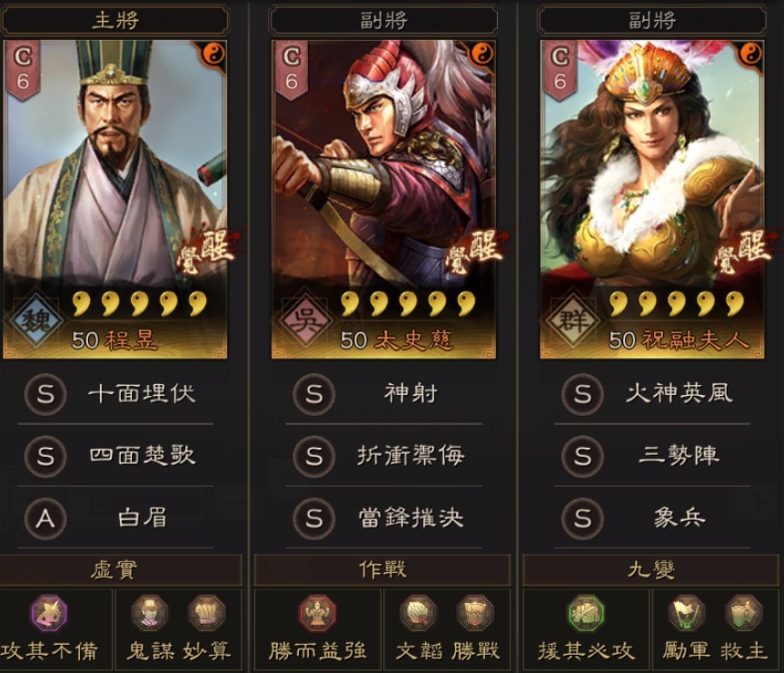Choose the 象兵 skill entry
This screenshot has width=784, height=673.
click(652, 518)
